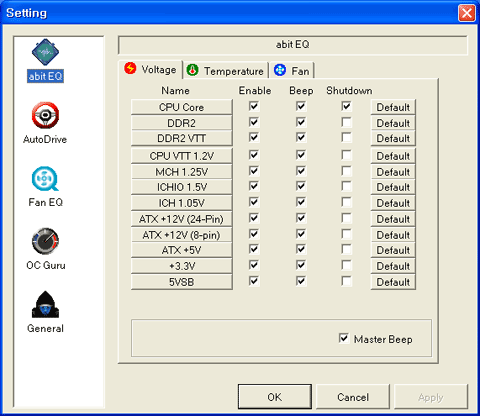Reset MCH 1.25V to Default

(x=393, y=172)
